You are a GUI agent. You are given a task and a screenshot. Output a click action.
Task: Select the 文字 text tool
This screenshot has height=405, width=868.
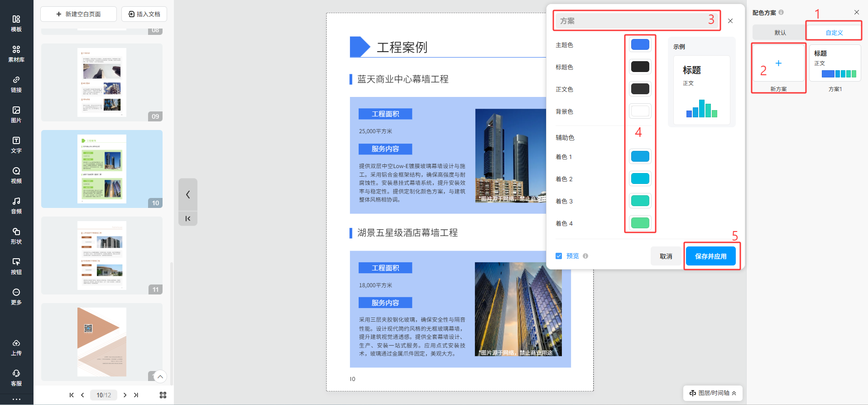(x=16, y=145)
